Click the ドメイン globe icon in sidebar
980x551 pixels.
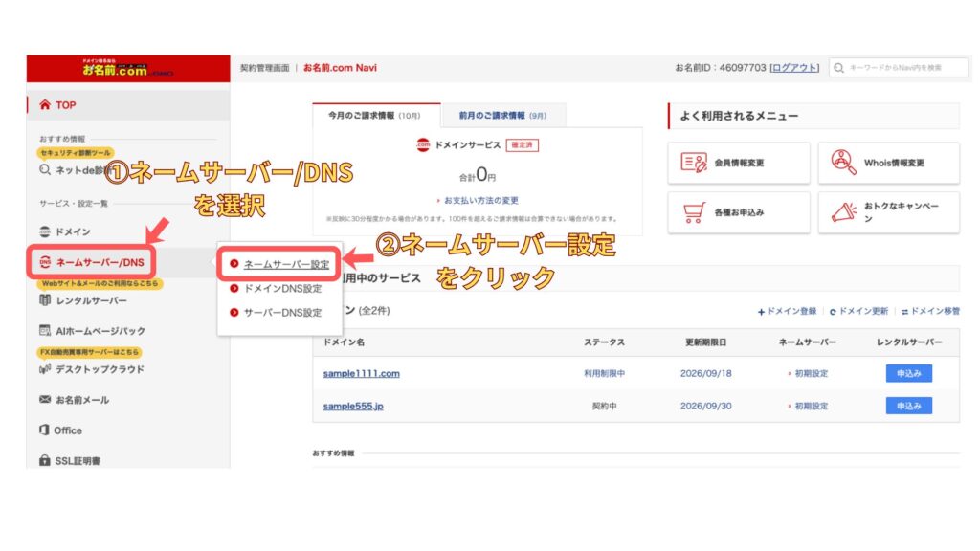pos(44,231)
